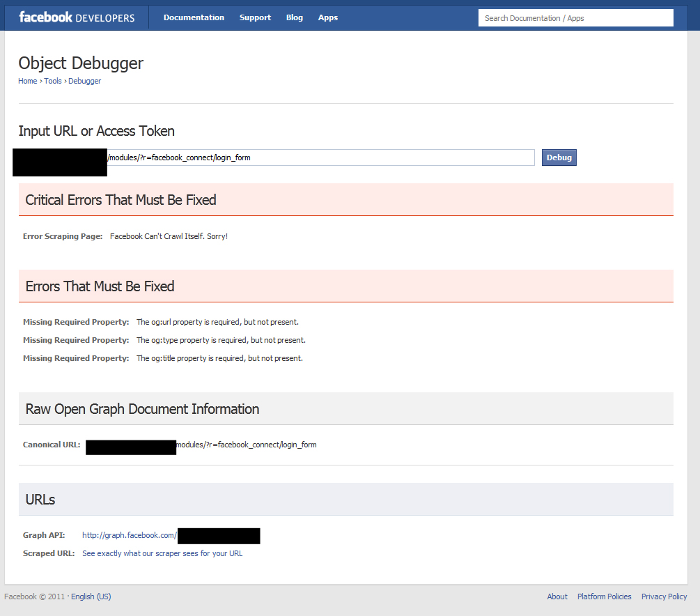Focus the Search Documentation / Apps field
The width and height of the screenshot is (700, 616).
(x=575, y=18)
